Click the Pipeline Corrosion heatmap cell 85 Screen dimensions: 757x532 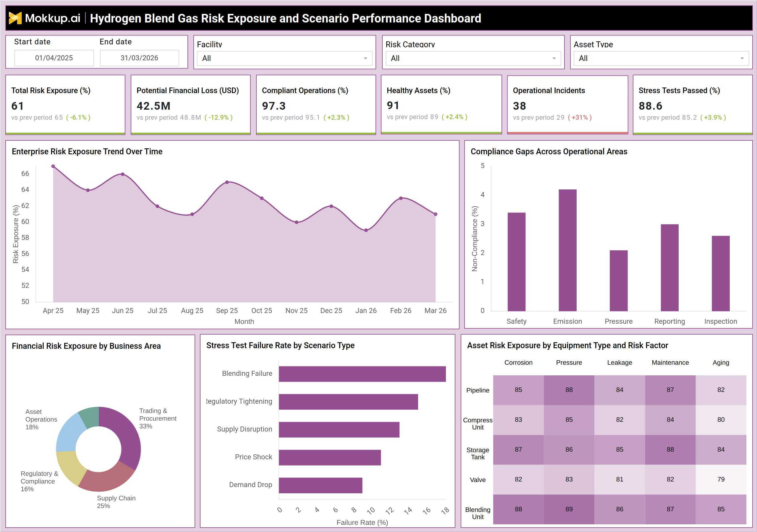[x=518, y=390]
